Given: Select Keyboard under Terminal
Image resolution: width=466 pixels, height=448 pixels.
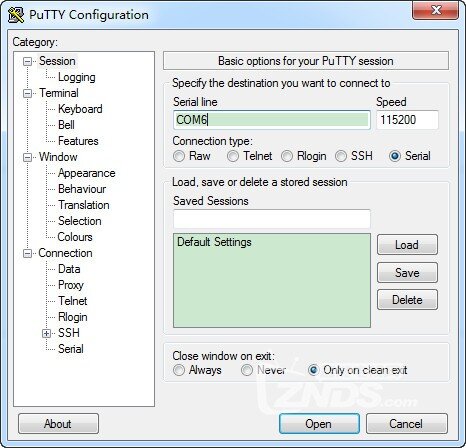Looking at the screenshot, I should click(x=80, y=109).
